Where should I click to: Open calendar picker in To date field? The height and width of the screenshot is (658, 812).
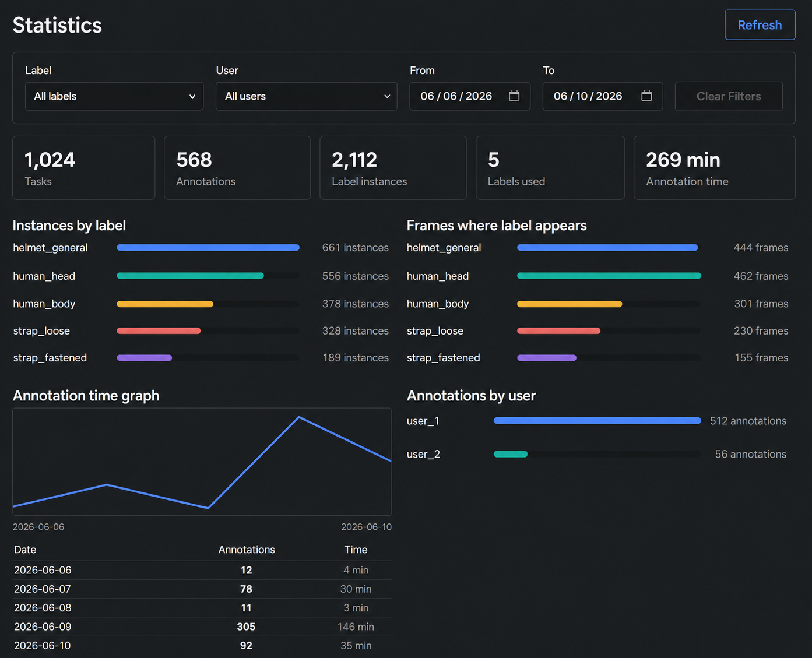tap(646, 96)
